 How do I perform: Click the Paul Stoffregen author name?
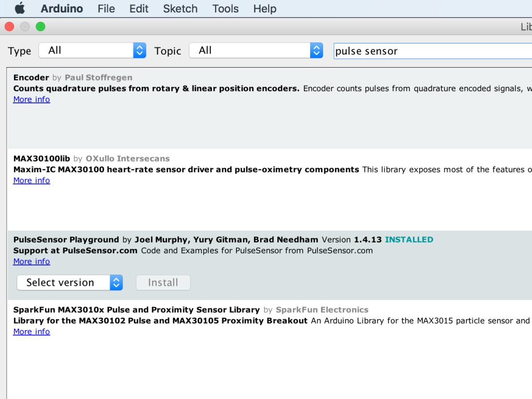click(x=98, y=77)
